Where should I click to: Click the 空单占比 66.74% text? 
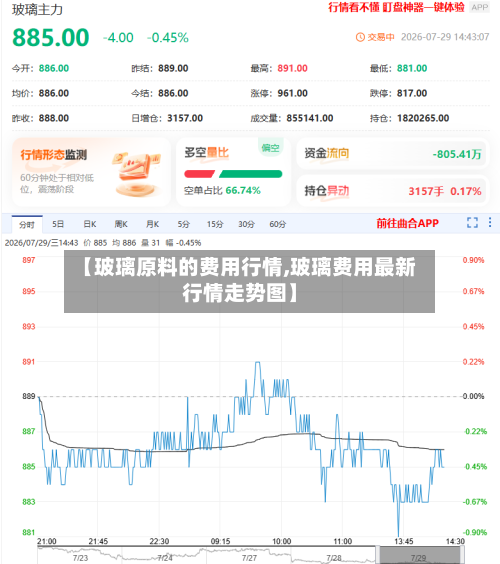pyautogui.click(x=222, y=190)
